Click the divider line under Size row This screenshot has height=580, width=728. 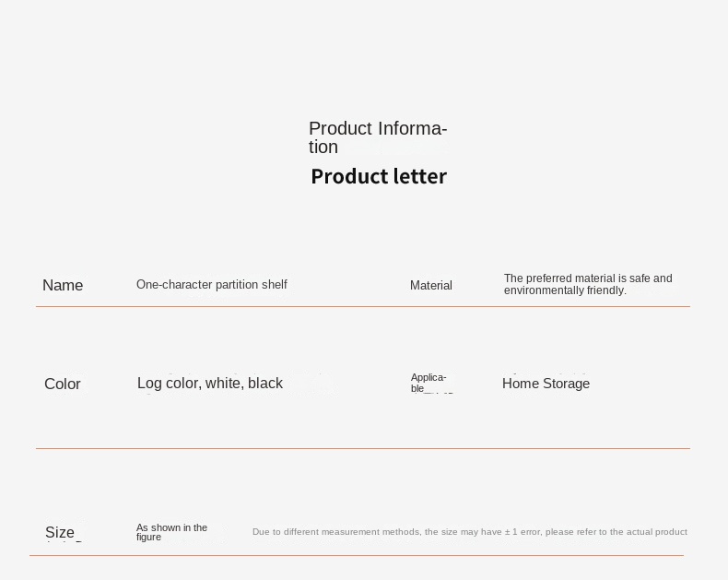tap(357, 555)
